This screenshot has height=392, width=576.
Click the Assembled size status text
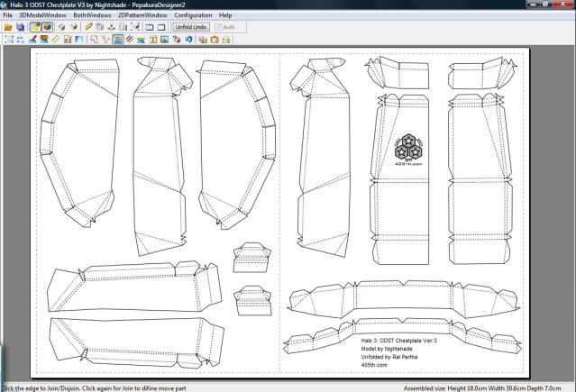(x=482, y=388)
